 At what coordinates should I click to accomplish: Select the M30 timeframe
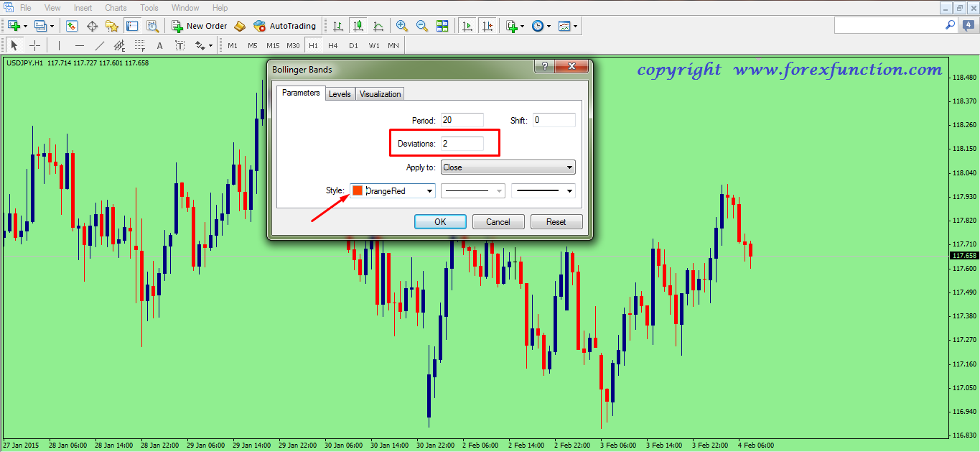(x=293, y=45)
